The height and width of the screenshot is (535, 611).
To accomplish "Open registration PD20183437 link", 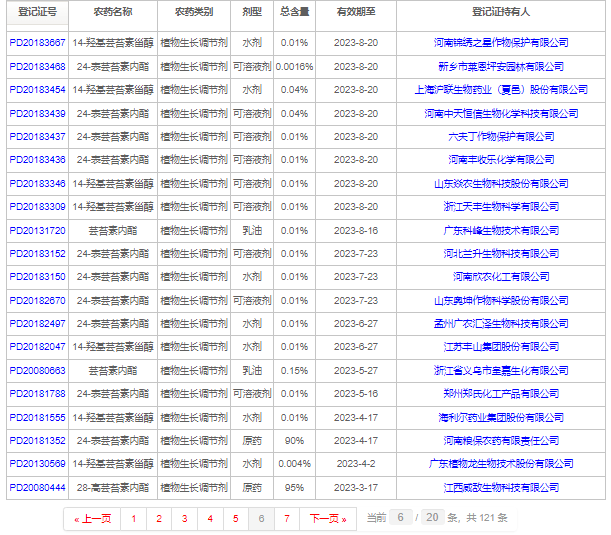I will click(37, 137).
